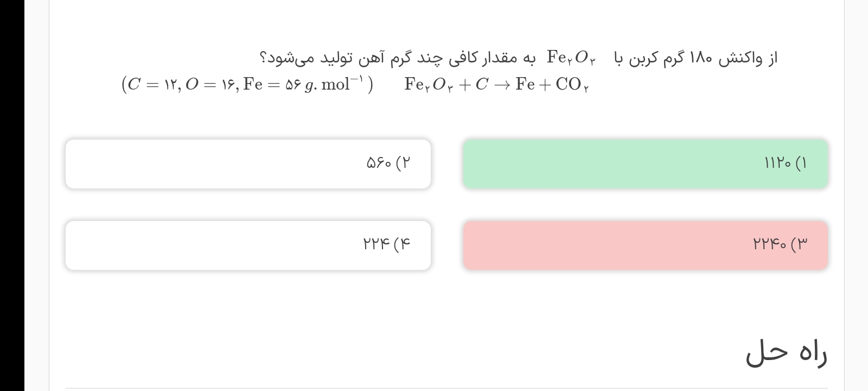Click the black sidebar strip on the left edge
This screenshot has width=868, height=391.
click(x=12, y=195)
